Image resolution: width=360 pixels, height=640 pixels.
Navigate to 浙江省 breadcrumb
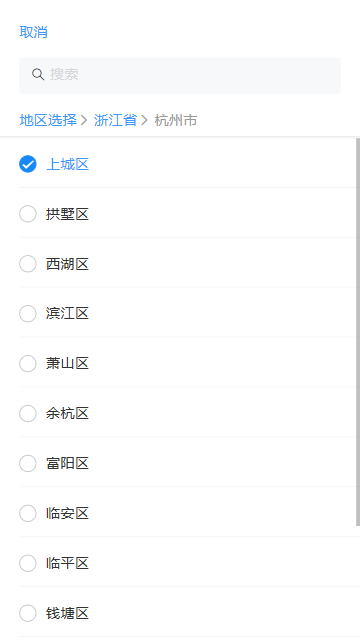[115, 120]
